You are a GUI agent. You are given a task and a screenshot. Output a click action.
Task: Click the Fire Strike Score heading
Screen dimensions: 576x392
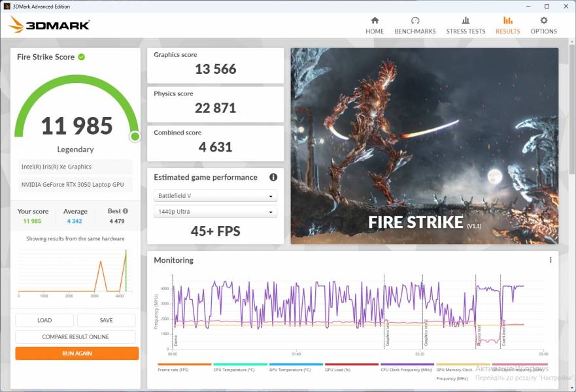46,57
